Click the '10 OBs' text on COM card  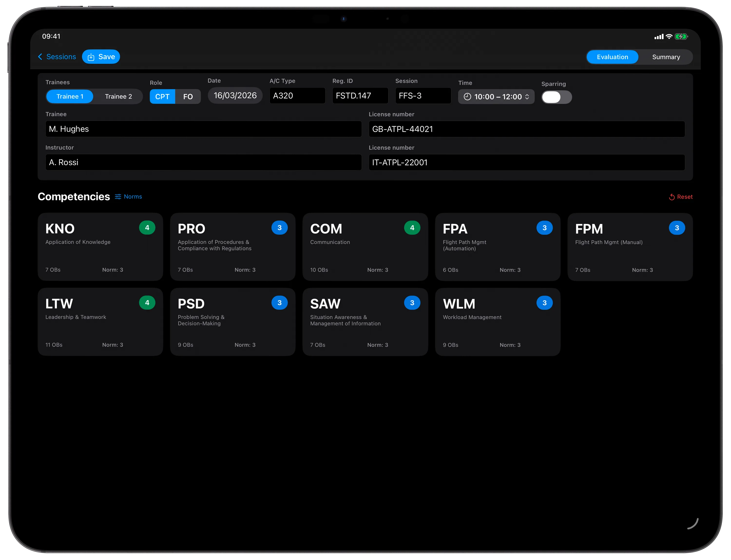pos(319,270)
